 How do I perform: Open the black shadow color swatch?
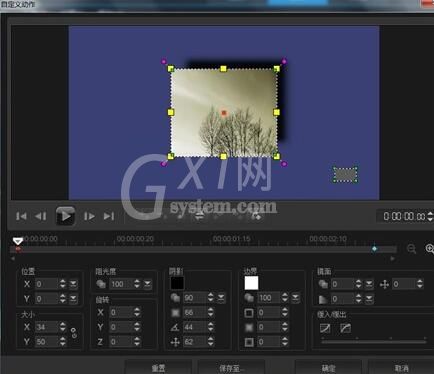[177, 283]
